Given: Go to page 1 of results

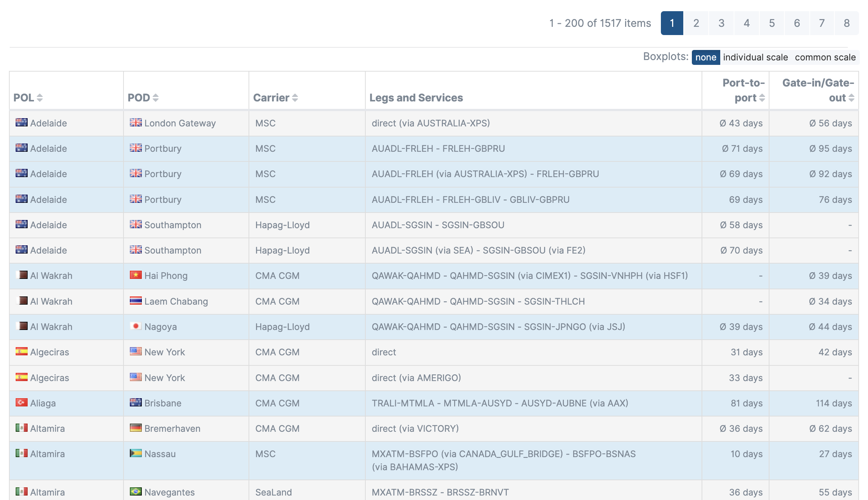Looking at the screenshot, I should click(x=672, y=23).
